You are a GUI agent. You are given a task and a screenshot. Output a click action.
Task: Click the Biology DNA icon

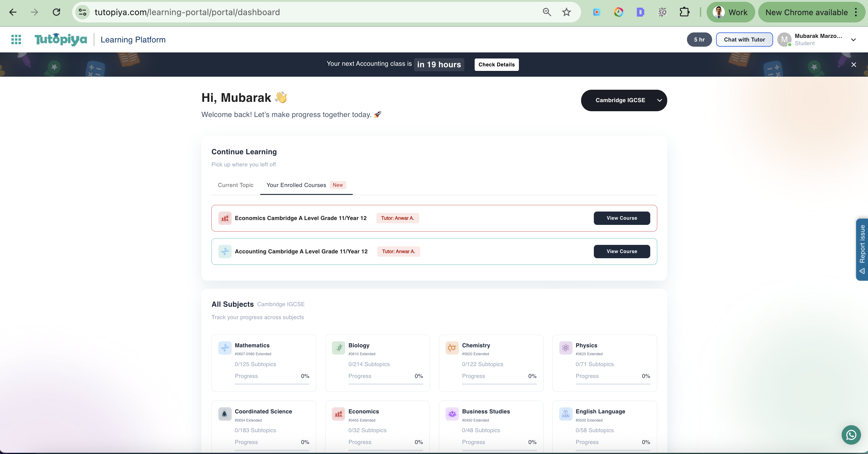coord(338,348)
